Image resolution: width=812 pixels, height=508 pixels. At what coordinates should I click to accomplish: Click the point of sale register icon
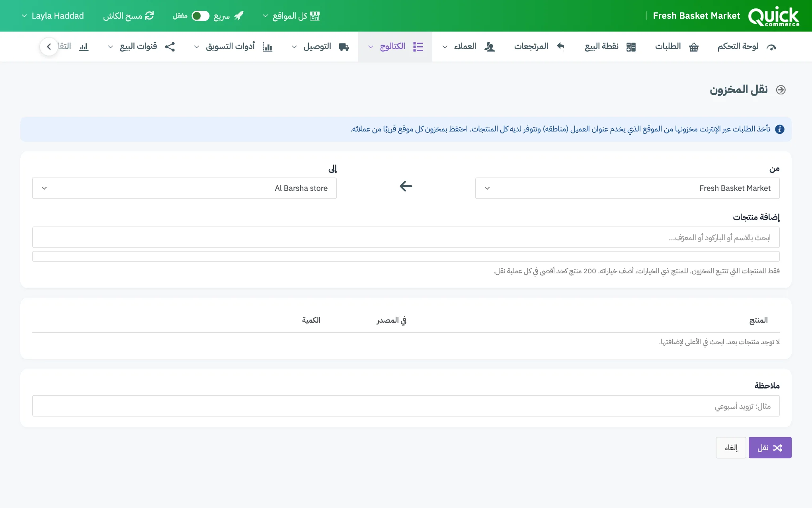pos(631,47)
